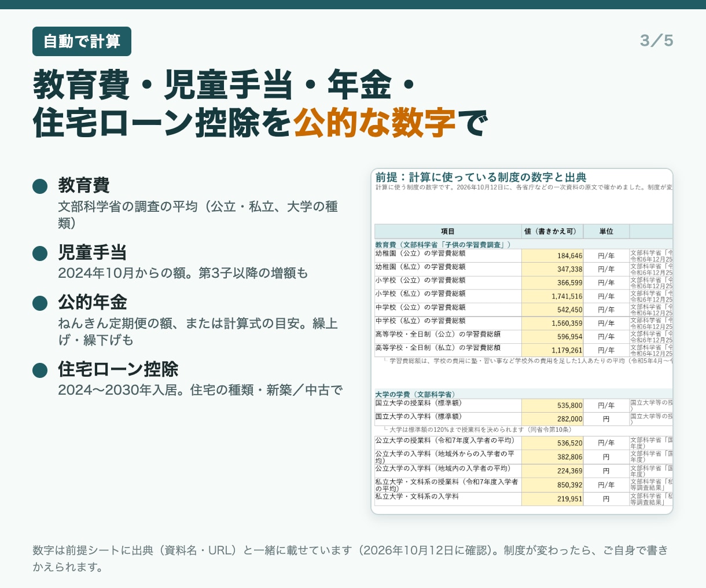706x588 pixels.
Task: Click row 幼稚園(私立)の学習費総額
Action: 524,269
